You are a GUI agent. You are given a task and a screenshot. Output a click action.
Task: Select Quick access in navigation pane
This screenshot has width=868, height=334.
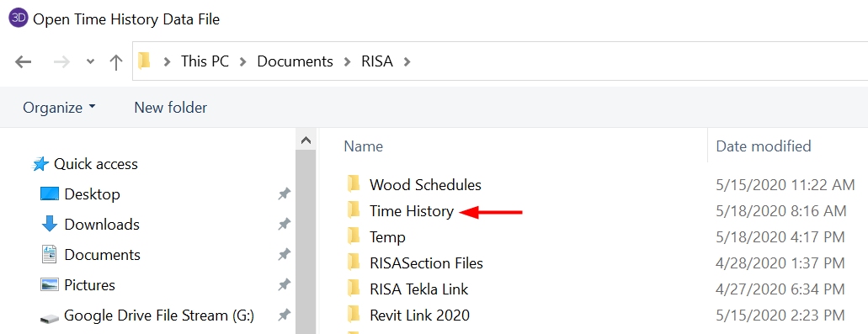pos(96,164)
